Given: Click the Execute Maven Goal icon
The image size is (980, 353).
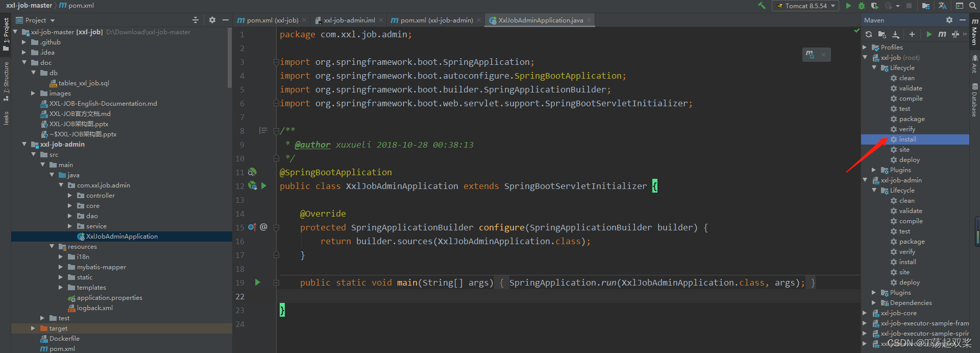Looking at the screenshot, I should [942, 34].
